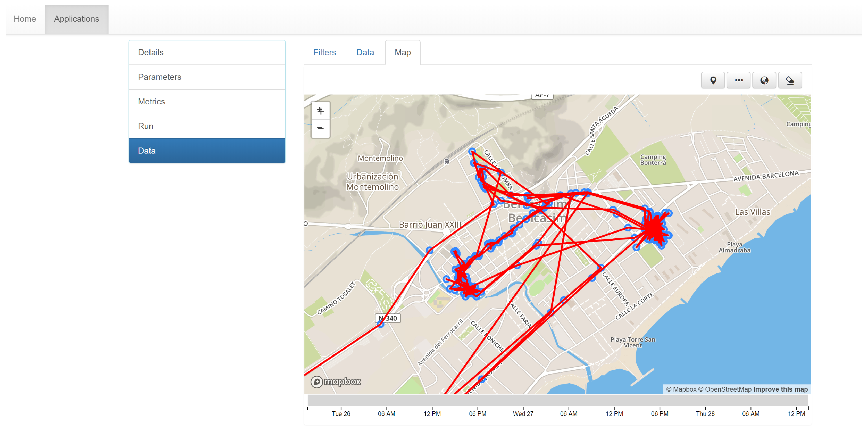Click the Playa Almadraba map label
Screen dimensions: 868x431
pos(734,247)
